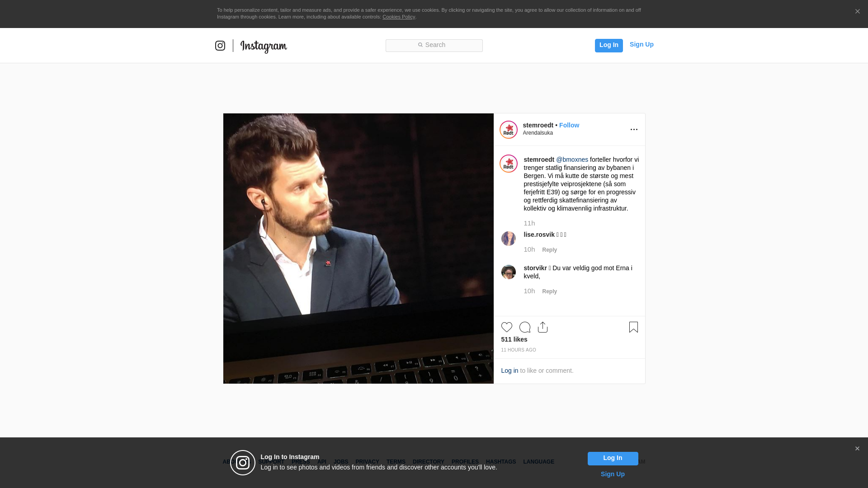Image resolution: width=868 pixels, height=488 pixels.
Task: Click 10h timestamp on storvikr comment
Action: (529, 291)
